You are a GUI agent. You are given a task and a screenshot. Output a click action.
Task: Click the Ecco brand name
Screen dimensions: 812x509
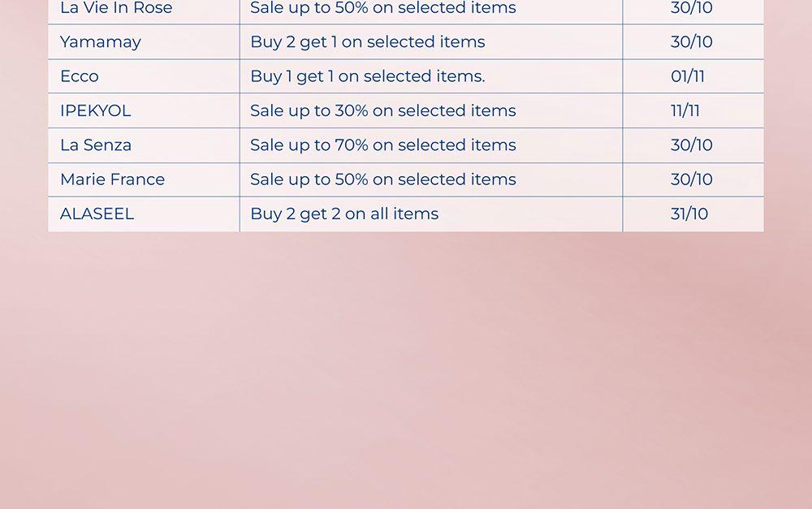(80, 76)
